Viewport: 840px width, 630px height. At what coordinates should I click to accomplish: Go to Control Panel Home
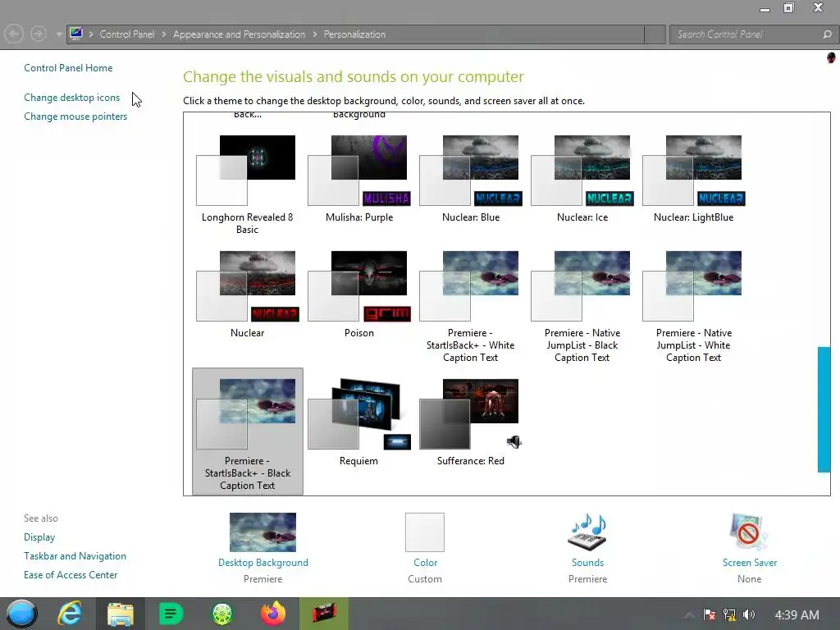coord(68,68)
